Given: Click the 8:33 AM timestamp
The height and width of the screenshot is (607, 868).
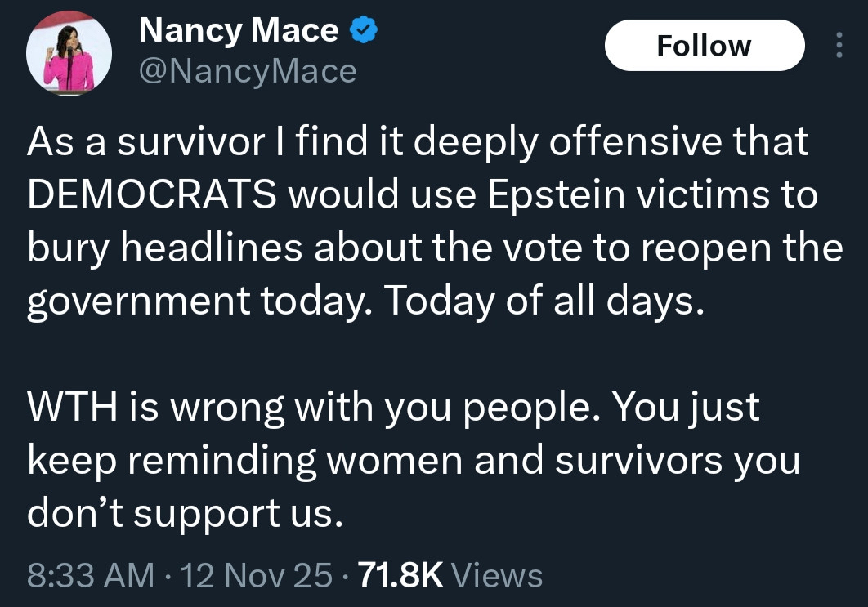Looking at the screenshot, I should (91, 575).
